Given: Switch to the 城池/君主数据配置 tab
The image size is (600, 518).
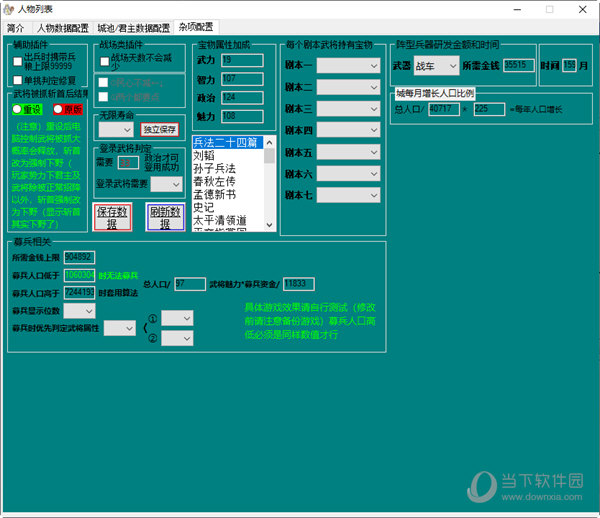Looking at the screenshot, I should pyautogui.click(x=133, y=28).
